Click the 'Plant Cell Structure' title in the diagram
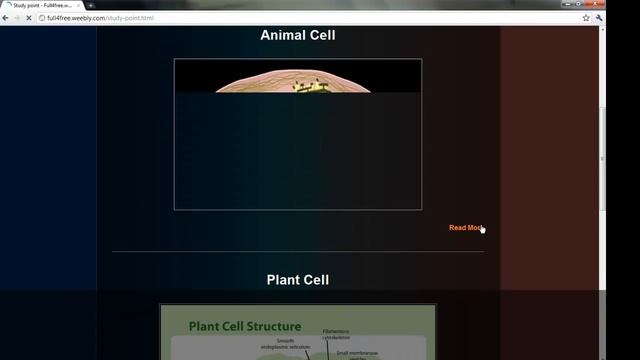This screenshot has height=360, width=640. [245, 327]
